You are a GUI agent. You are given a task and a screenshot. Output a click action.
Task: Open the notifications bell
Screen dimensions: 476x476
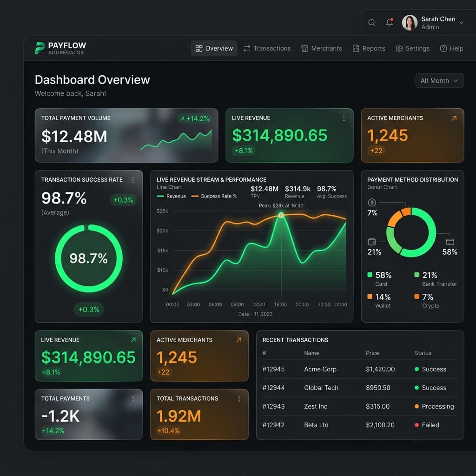tap(390, 22)
